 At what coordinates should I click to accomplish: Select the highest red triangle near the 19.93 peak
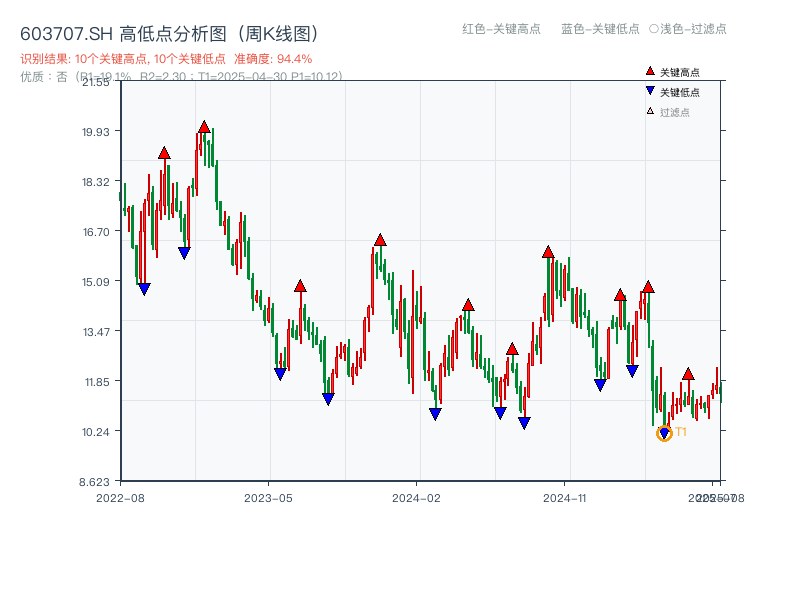pyautogui.click(x=204, y=126)
